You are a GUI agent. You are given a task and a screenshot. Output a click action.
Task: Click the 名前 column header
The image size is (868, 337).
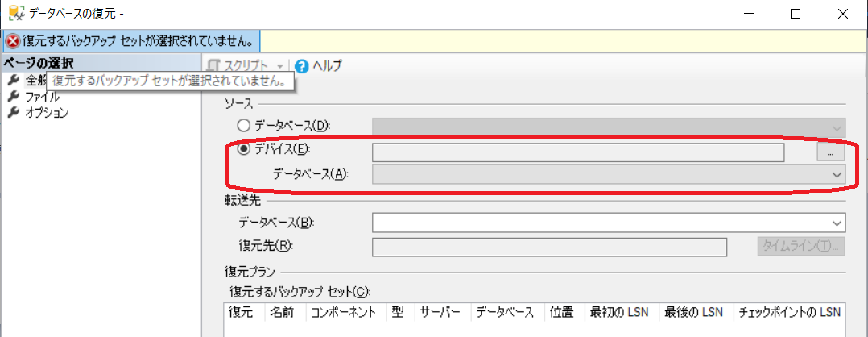(x=283, y=312)
